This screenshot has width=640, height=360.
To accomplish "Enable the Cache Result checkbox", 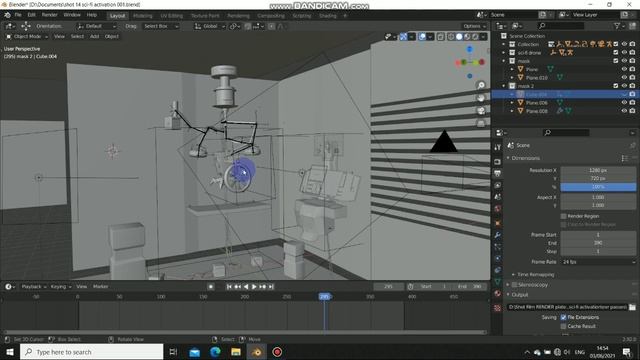I will pos(564,326).
